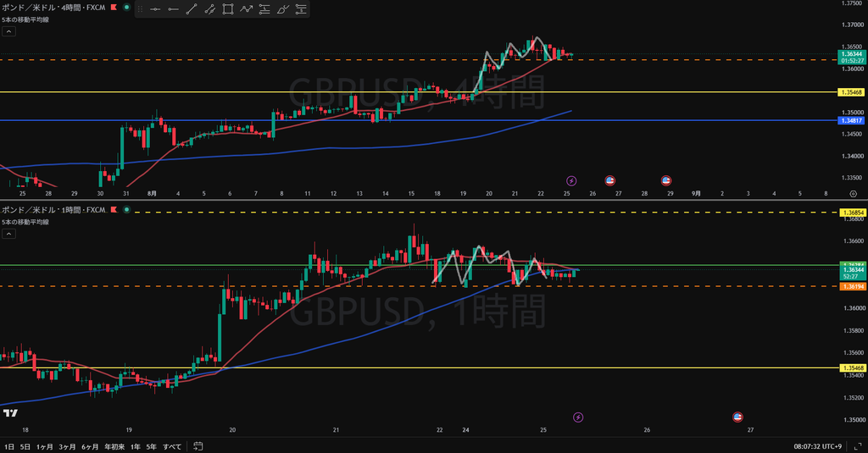Screen dimensions: 868x453
Task: Open the 08:07:32 UTC+9 timezone menu
Action: pyautogui.click(x=818, y=446)
